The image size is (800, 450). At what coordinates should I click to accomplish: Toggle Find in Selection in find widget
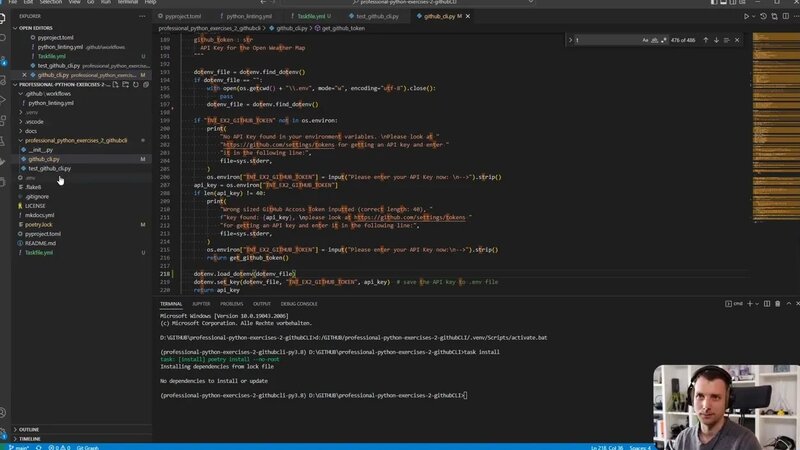pos(727,40)
